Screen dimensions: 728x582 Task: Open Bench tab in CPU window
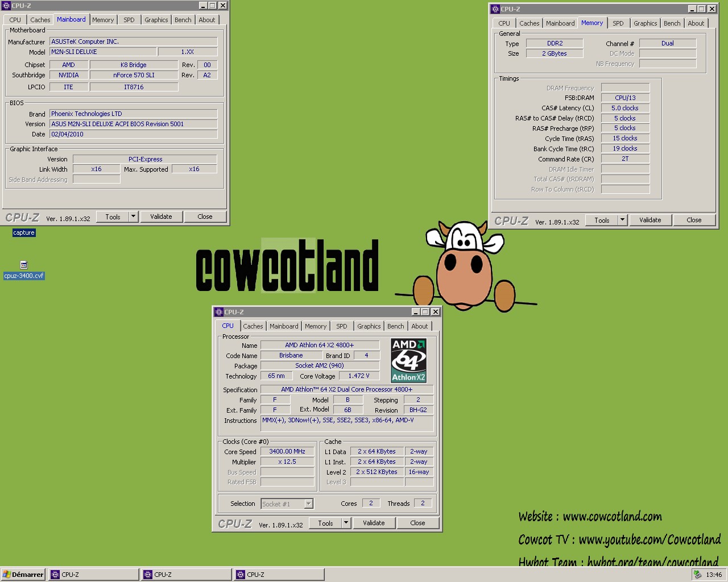click(x=396, y=326)
